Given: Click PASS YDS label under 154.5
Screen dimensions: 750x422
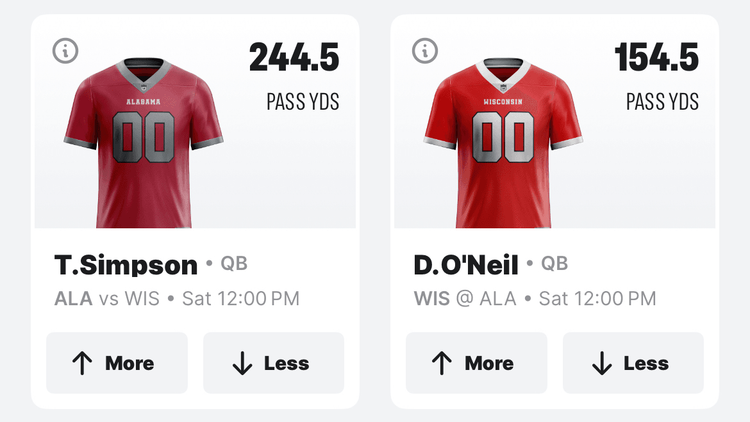Looking at the screenshot, I should pos(662,101).
